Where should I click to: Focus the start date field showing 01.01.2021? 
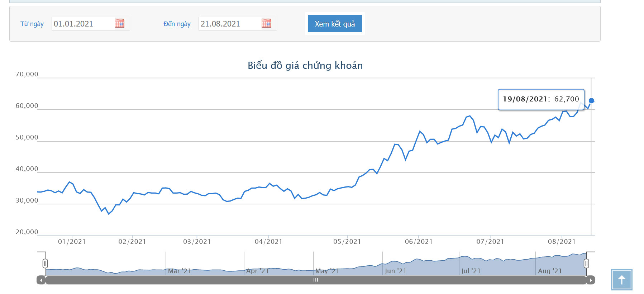point(82,24)
